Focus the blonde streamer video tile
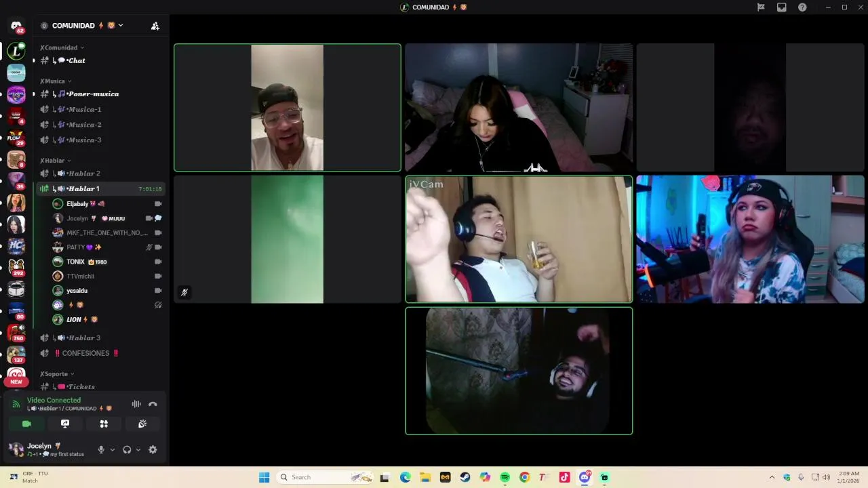The width and height of the screenshot is (868, 488). pyautogui.click(x=750, y=239)
